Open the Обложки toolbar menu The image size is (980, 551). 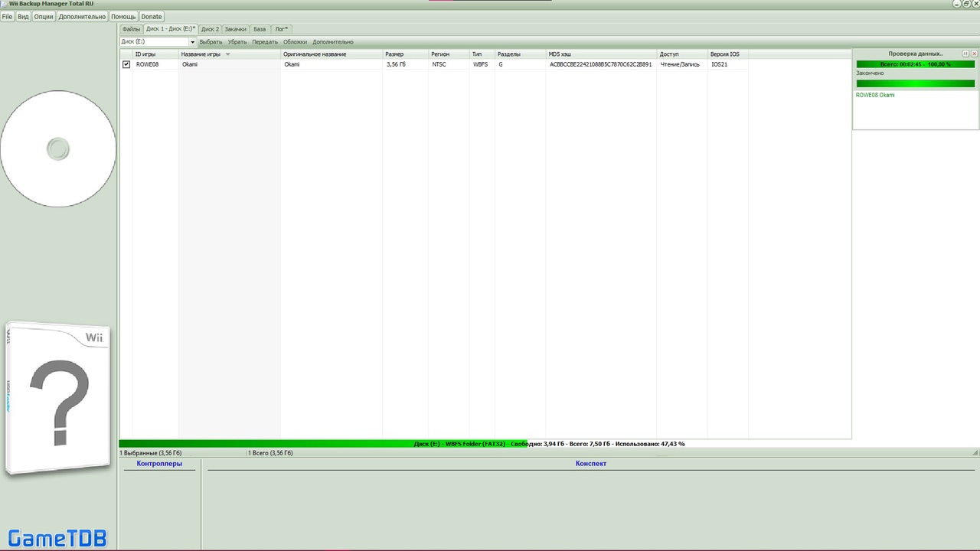[x=295, y=42]
